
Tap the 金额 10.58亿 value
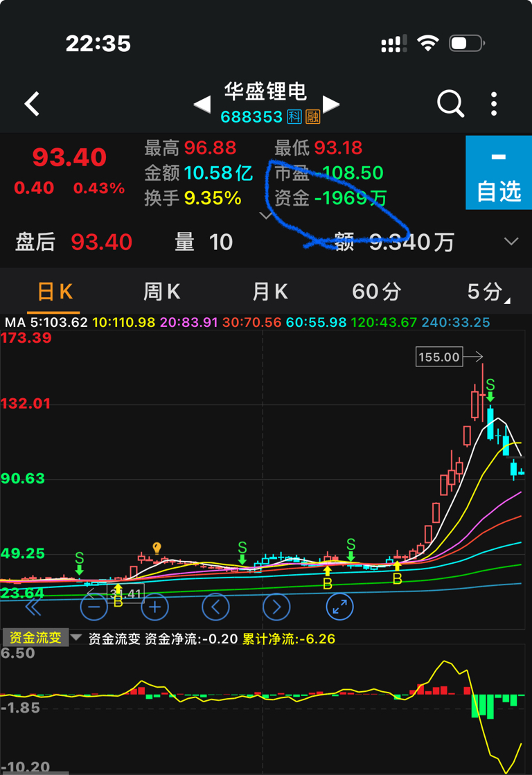pyautogui.click(x=218, y=172)
